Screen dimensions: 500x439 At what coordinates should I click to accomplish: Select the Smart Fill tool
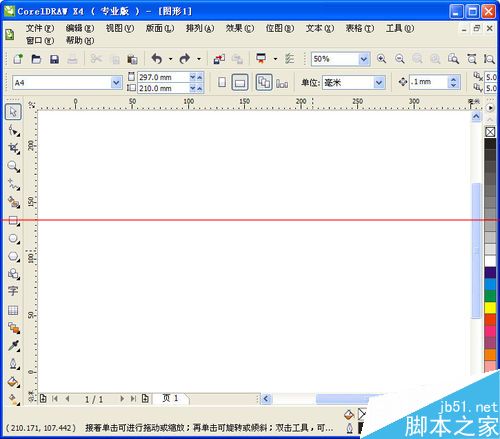click(x=13, y=202)
